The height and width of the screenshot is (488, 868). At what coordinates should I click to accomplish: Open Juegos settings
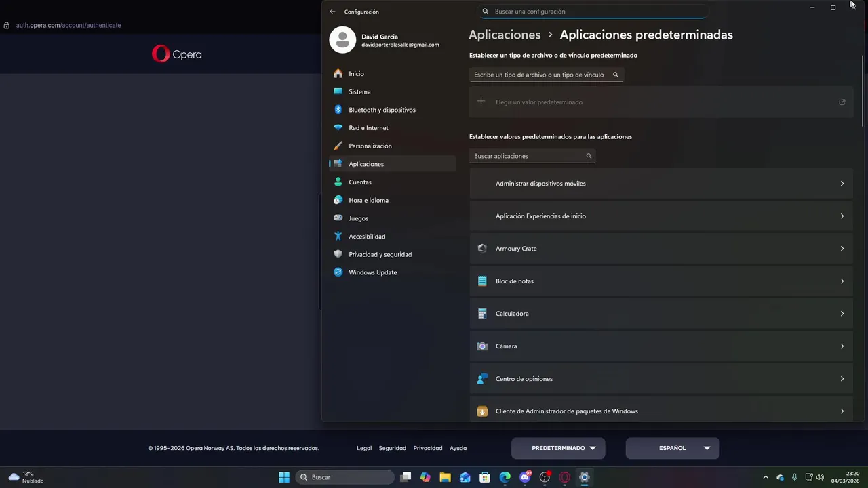coord(392,218)
